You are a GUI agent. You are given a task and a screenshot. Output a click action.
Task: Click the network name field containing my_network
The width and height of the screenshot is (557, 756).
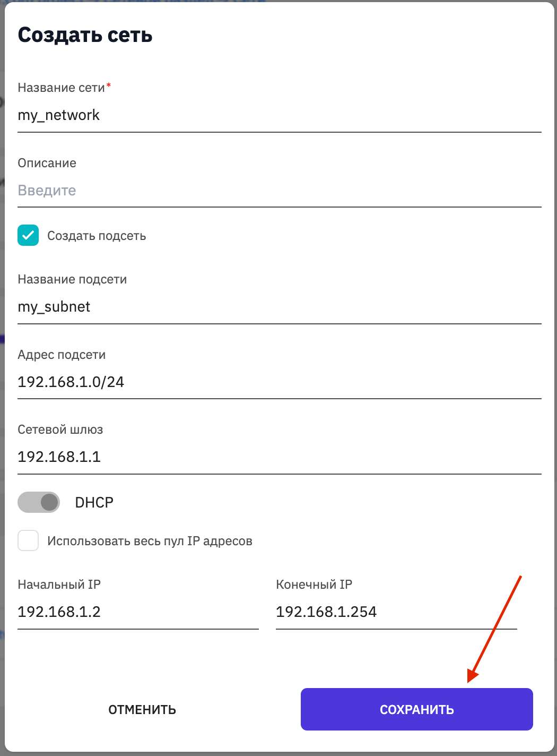click(279, 115)
